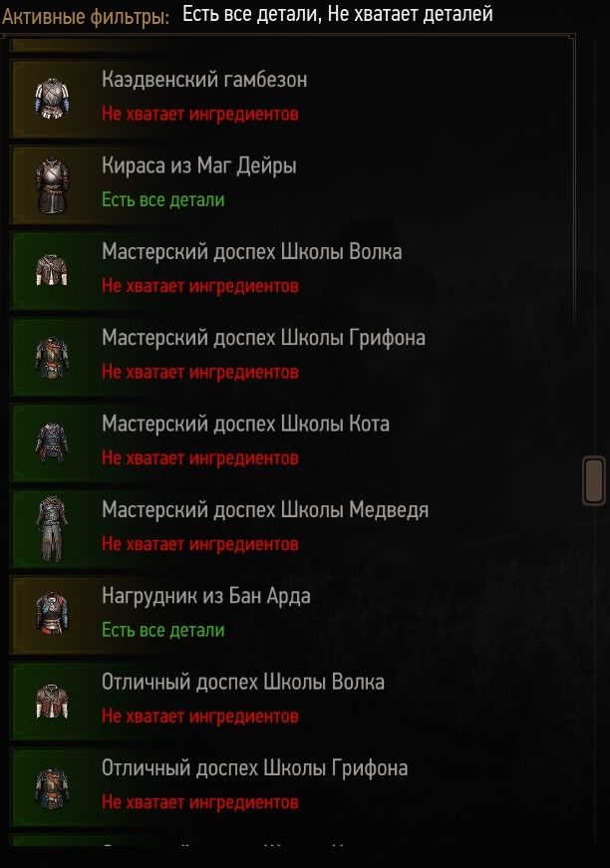Open Отличный доспех Школы Грифона recipe name
Screen dimensions: 610x868
click(254, 768)
